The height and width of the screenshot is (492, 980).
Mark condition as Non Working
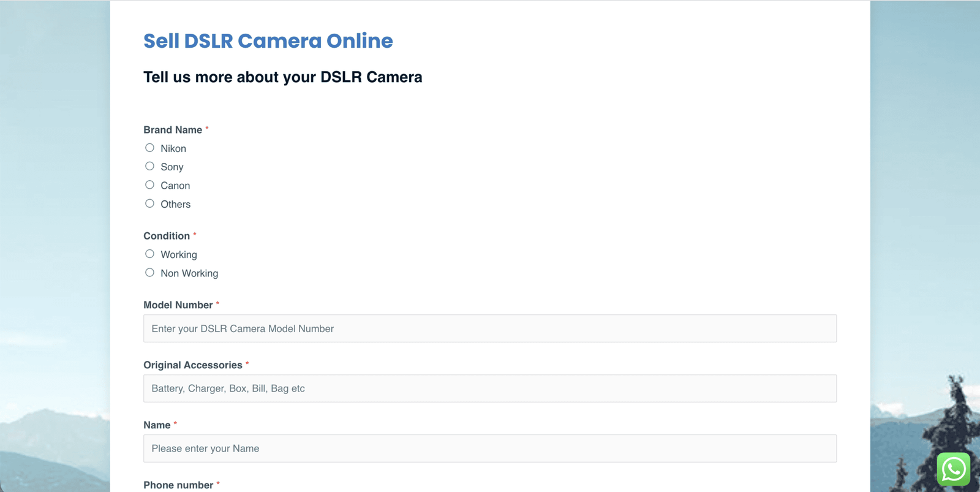[x=149, y=273]
